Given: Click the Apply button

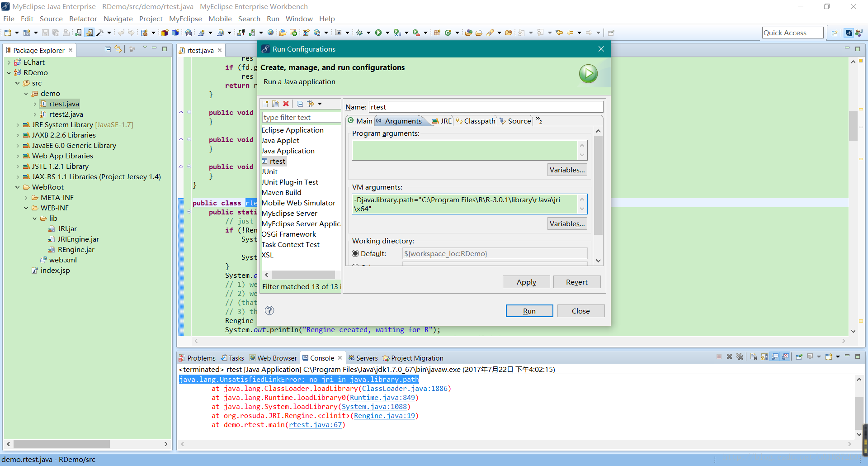Looking at the screenshot, I should click(526, 282).
